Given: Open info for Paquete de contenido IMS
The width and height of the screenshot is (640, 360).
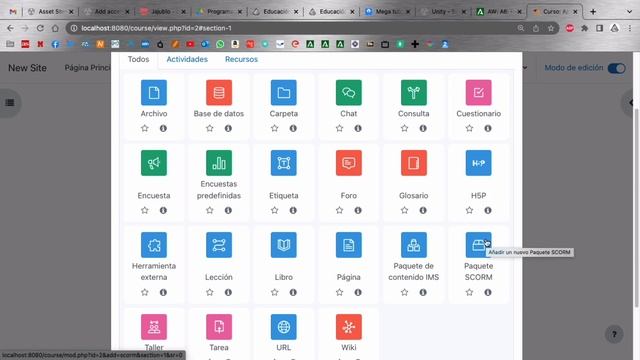Looking at the screenshot, I should 423,292.
